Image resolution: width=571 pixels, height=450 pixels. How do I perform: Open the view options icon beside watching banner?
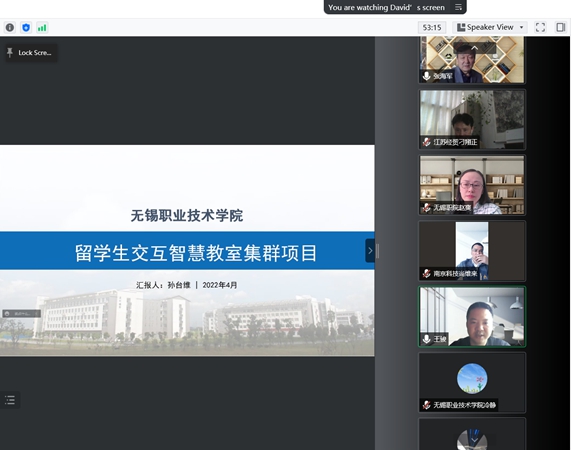click(458, 7)
